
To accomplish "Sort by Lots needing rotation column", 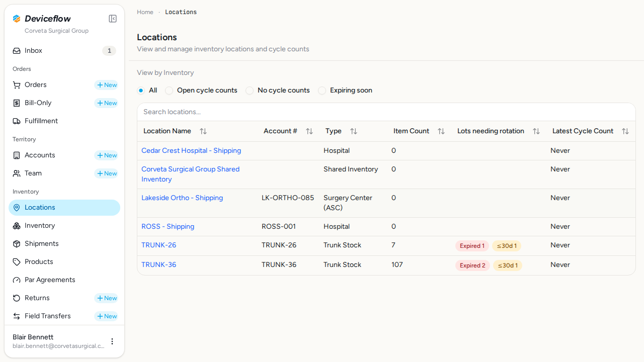I will pos(536,131).
